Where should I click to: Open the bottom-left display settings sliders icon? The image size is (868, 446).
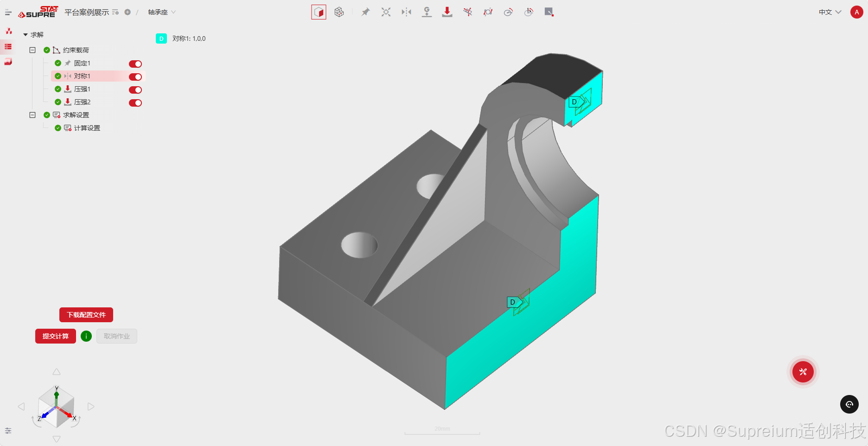tap(8, 431)
